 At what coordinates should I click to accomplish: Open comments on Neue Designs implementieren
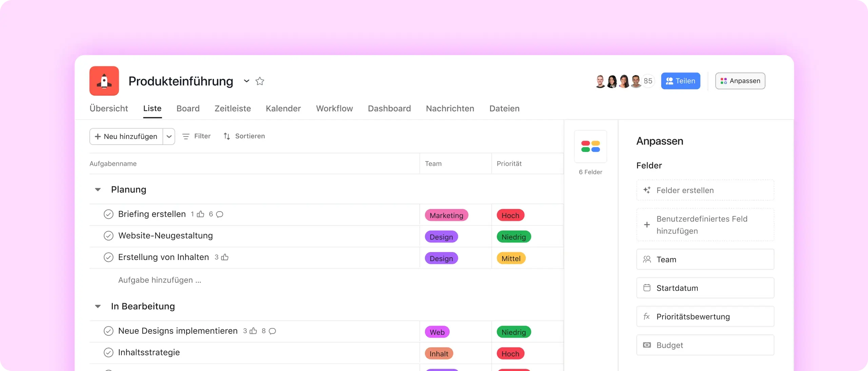[272, 331]
